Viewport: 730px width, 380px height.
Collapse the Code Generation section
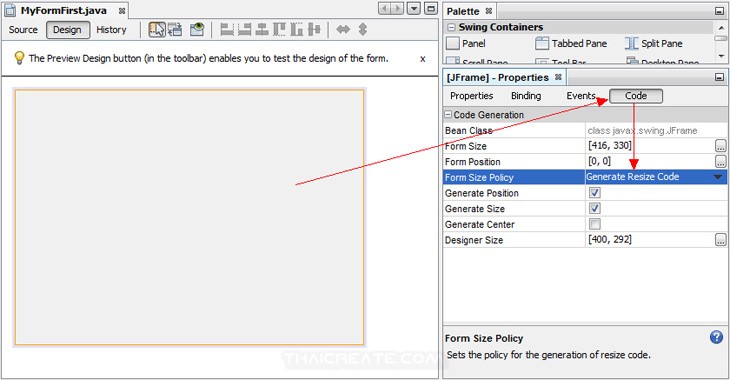[448, 115]
